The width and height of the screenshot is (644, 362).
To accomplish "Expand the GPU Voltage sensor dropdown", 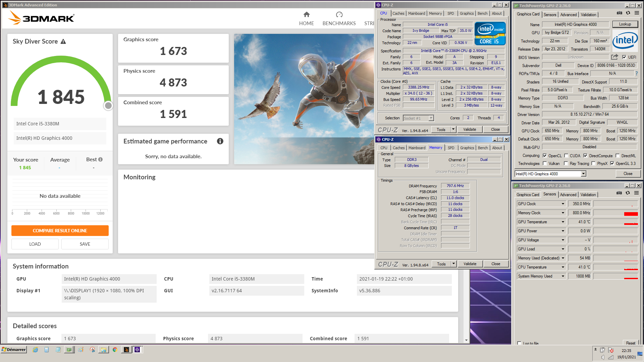I will [563, 240].
